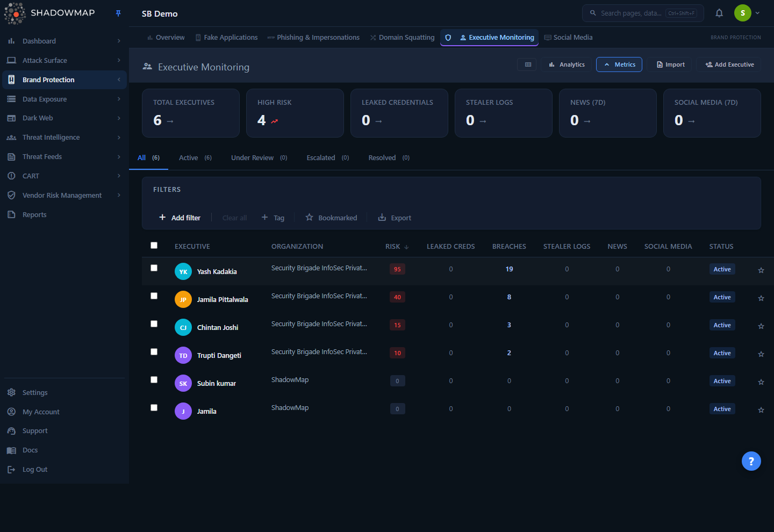Bookmark Chintan Joshi with star icon
The image size is (774, 532).
[x=761, y=326]
